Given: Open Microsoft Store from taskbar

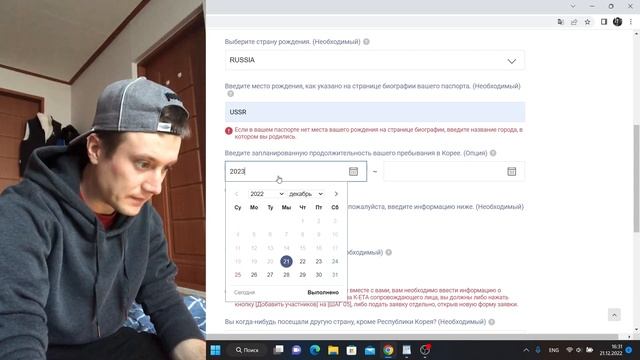Looking at the screenshot, I should [x=351, y=350].
